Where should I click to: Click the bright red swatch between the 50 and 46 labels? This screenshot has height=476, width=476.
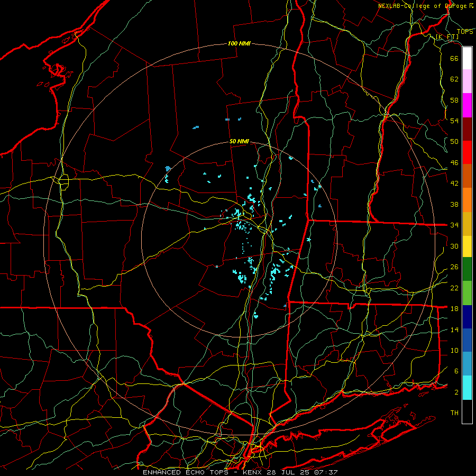coord(467,152)
